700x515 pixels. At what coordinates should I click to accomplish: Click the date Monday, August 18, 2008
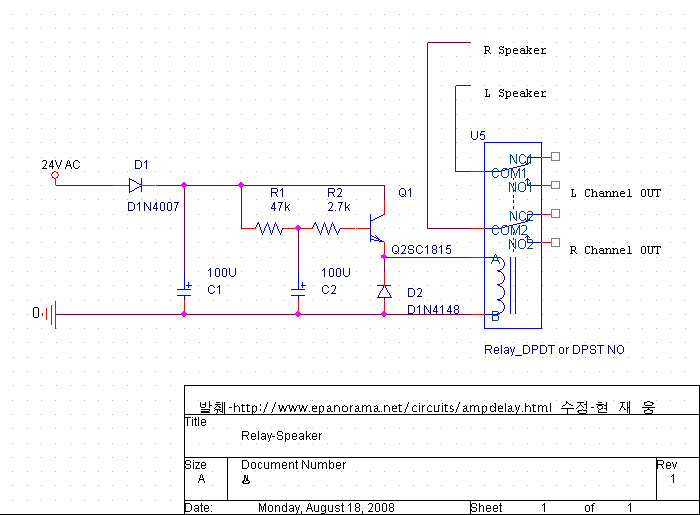[x=326, y=508]
